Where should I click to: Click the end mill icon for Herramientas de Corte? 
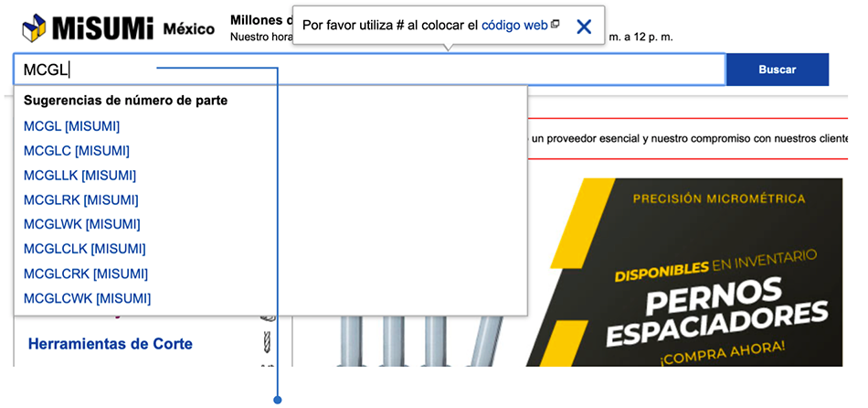click(268, 345)
